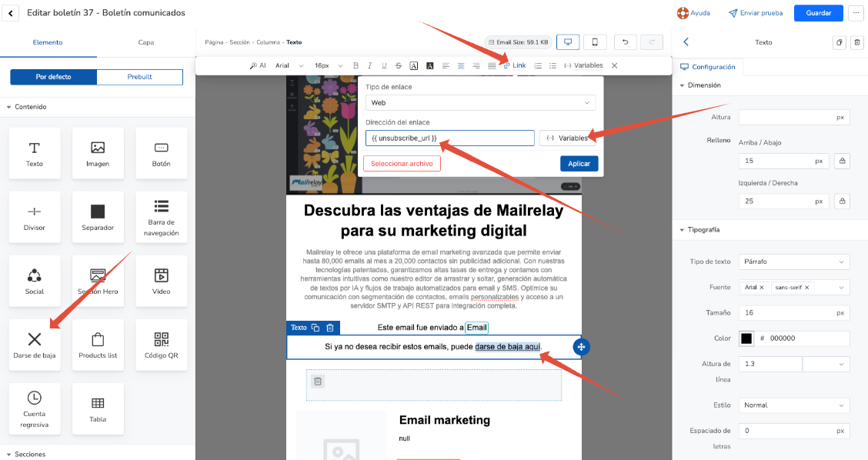
Task: Click Seleccionar archivo
Action: point(402,163)
